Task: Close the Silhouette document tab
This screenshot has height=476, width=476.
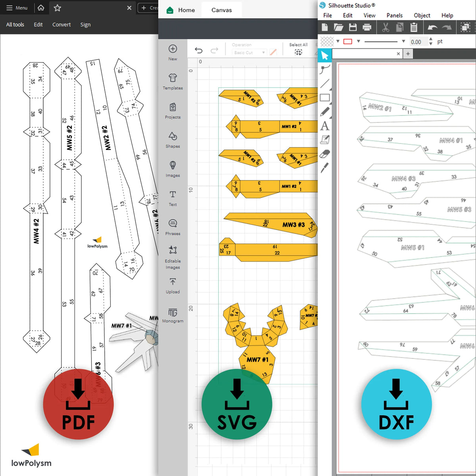Action: coord(398,54)
